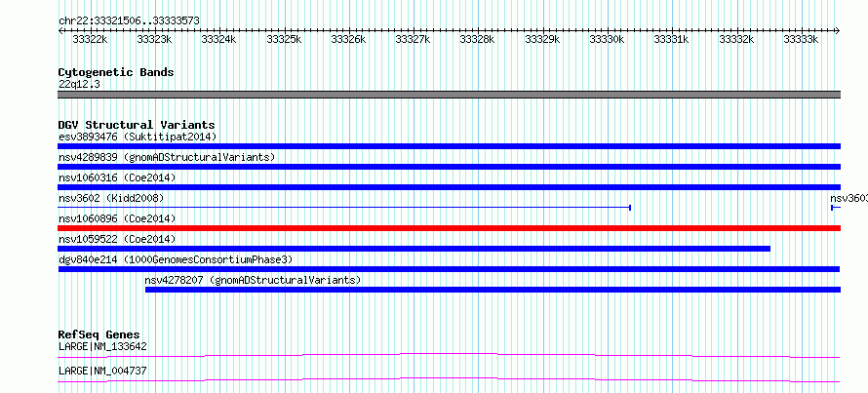Click the 33324k ruler tick label

click(218, 39)
